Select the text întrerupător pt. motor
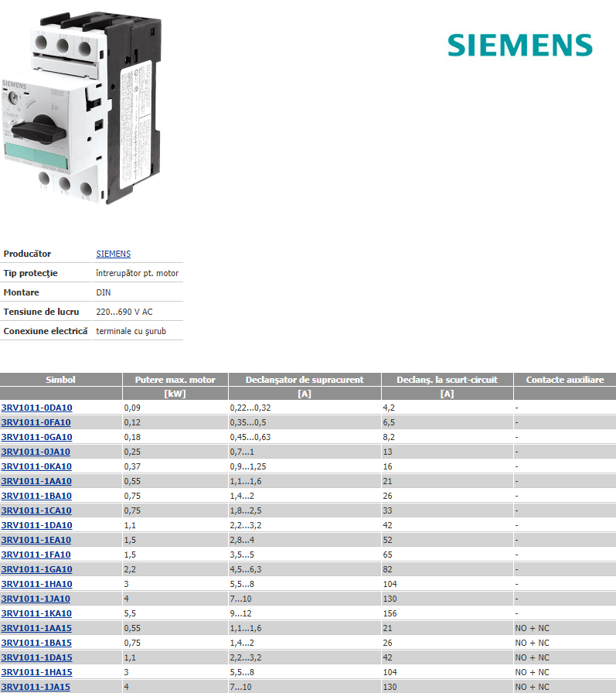The width and height of the screenshot is (616, 693). pos(138,273)
